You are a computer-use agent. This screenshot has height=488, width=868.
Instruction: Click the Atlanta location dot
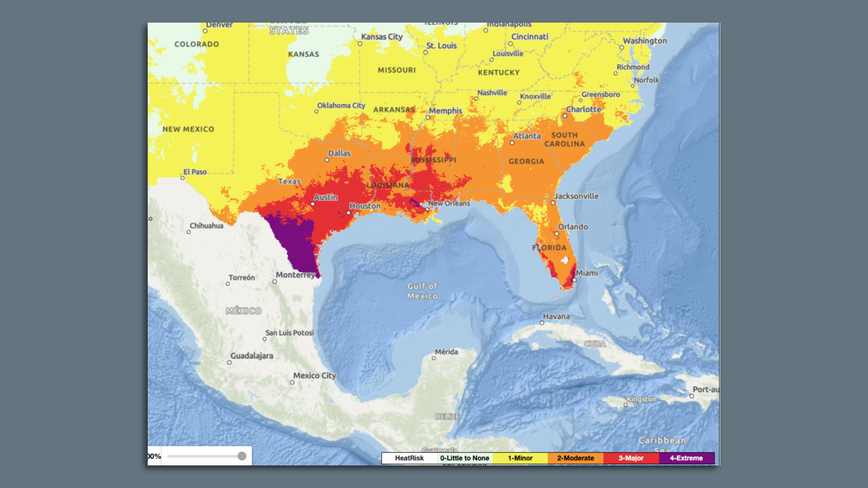pos(513,143)
